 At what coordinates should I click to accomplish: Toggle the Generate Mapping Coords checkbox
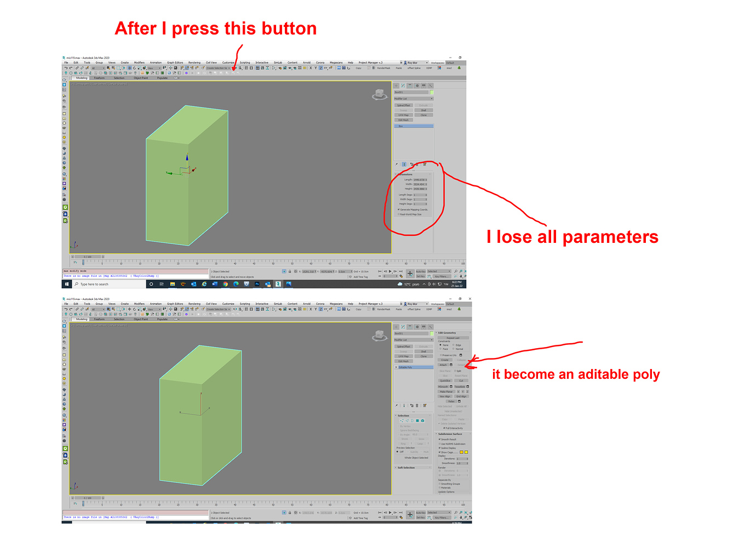399,209
